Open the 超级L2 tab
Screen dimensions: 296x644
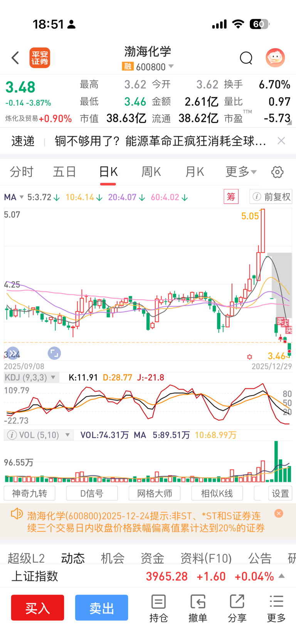point(26,558)
